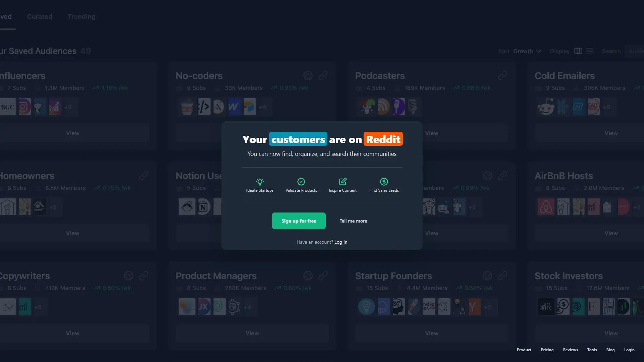Click the Inspire Content pencil icon
Image resolution: width=644 pixels, height=362 pixels.
(342, 182)
